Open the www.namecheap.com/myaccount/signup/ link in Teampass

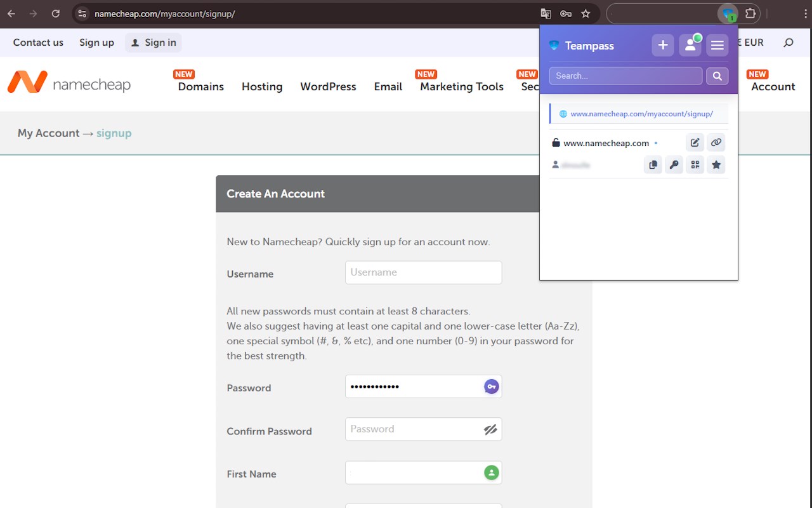641,114
